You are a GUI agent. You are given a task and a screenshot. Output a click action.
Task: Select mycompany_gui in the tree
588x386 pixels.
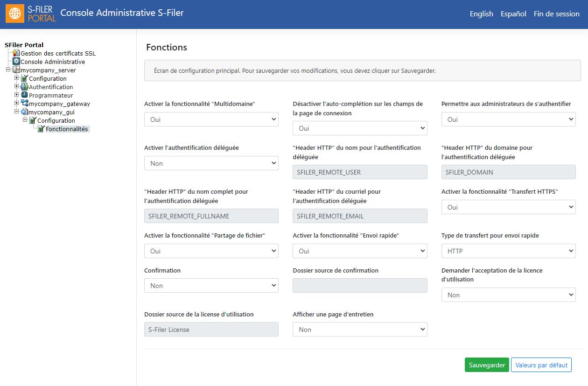pos(51,112)
